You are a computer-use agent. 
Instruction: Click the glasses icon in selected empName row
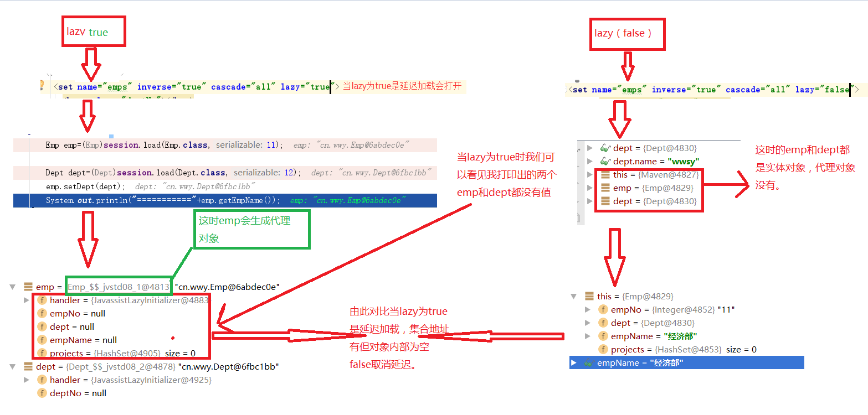tap(589, 362)
